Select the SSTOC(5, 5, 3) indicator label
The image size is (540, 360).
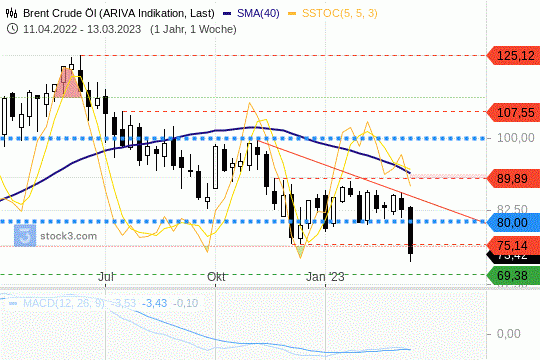click(340, 13)
